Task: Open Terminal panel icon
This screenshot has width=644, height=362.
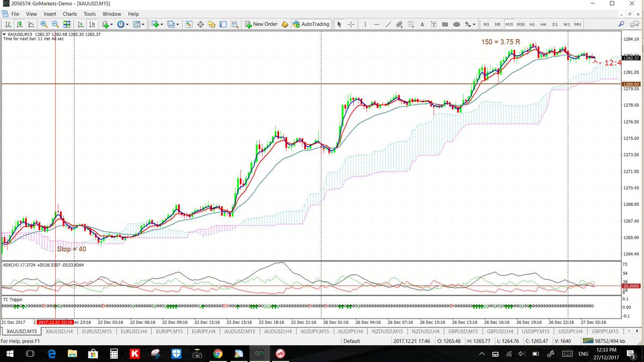Action: point(224,24)
